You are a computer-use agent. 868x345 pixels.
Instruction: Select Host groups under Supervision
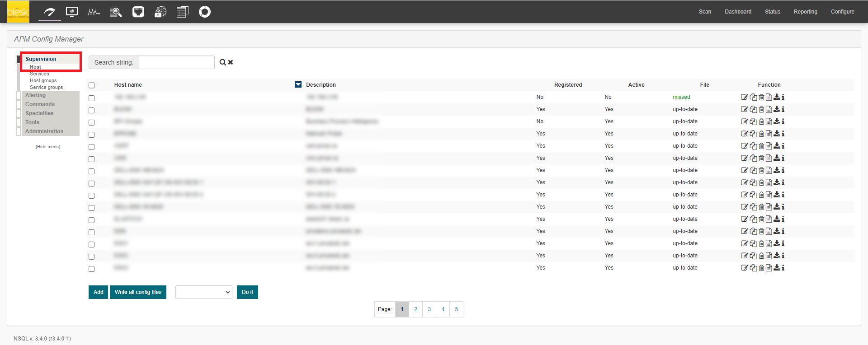click(43, 80)
